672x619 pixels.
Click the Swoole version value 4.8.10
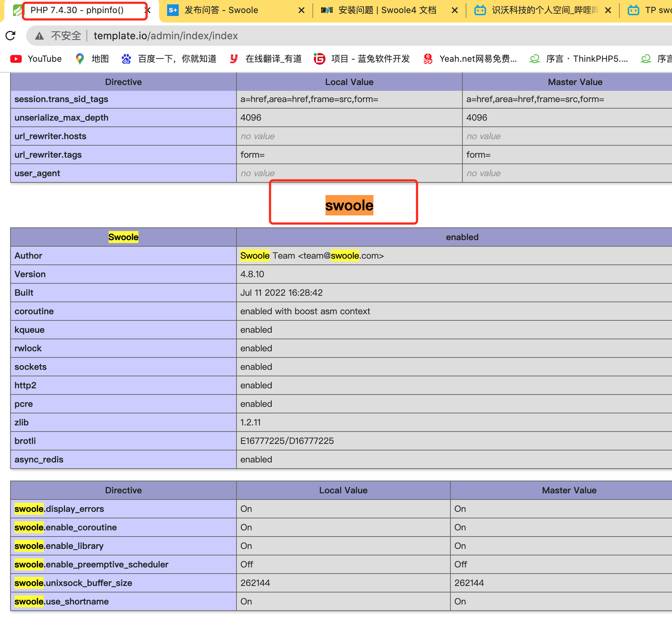click(252, 274)
